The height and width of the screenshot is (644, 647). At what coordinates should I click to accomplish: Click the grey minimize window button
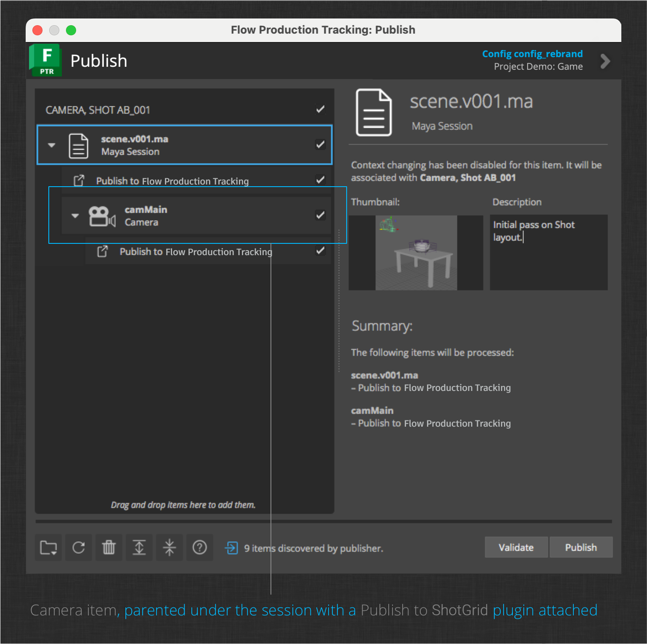[54, 30]
